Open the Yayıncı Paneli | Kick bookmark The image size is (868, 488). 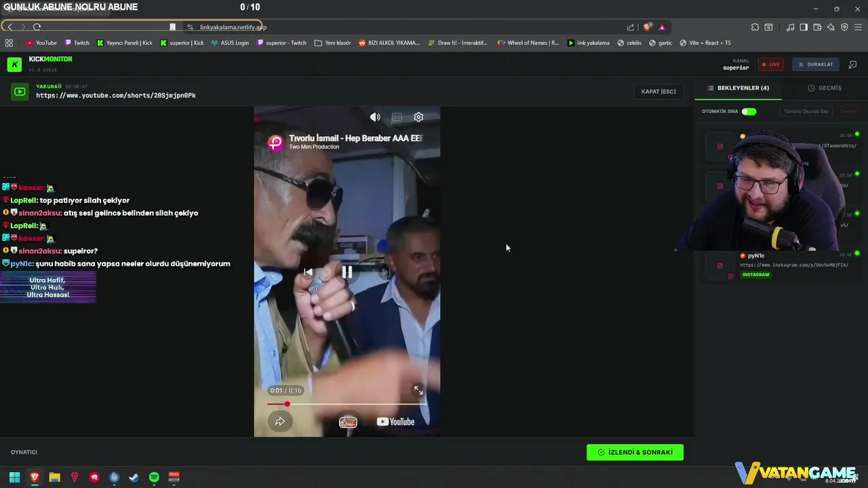(x=125, y=43)
